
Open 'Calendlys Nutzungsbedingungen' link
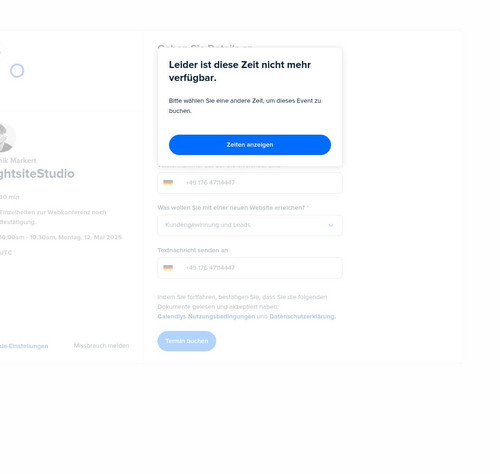coord(206,316)
